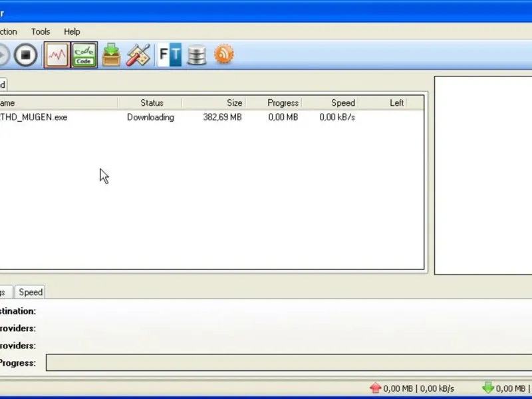Click the orange RSS feed icon

point(224,55)
